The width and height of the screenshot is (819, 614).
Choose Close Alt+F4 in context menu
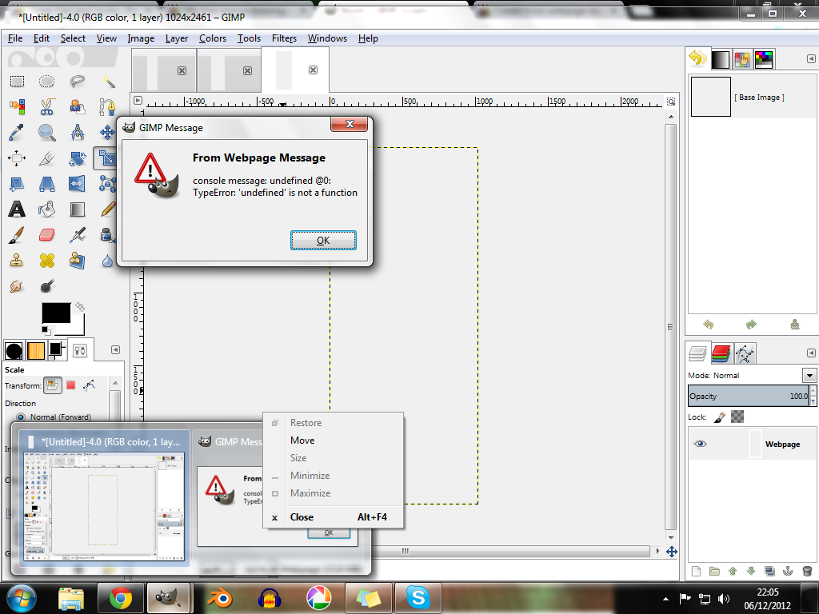pyautogui.click(x=333, y=517)
